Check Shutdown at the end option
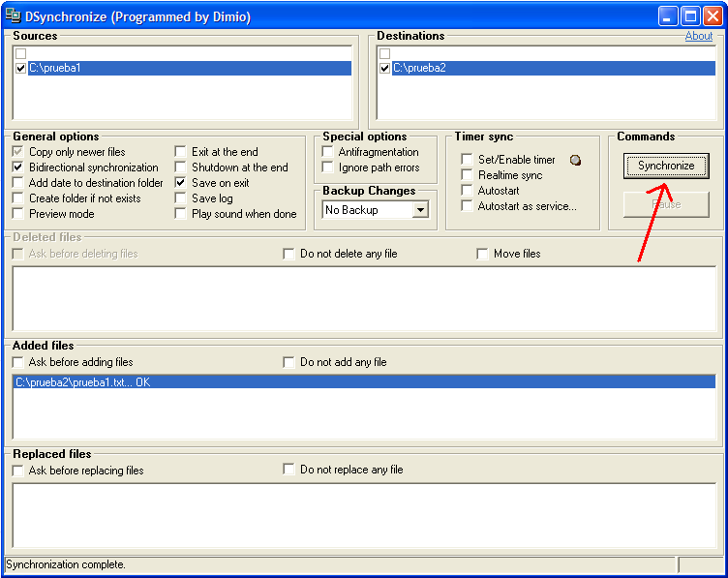Image resolution: width=728 pixels, height=578 pixels. [181, 167]
